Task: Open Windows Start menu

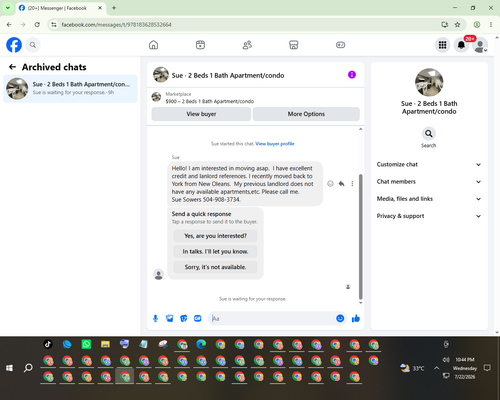Action: [9, 368]
